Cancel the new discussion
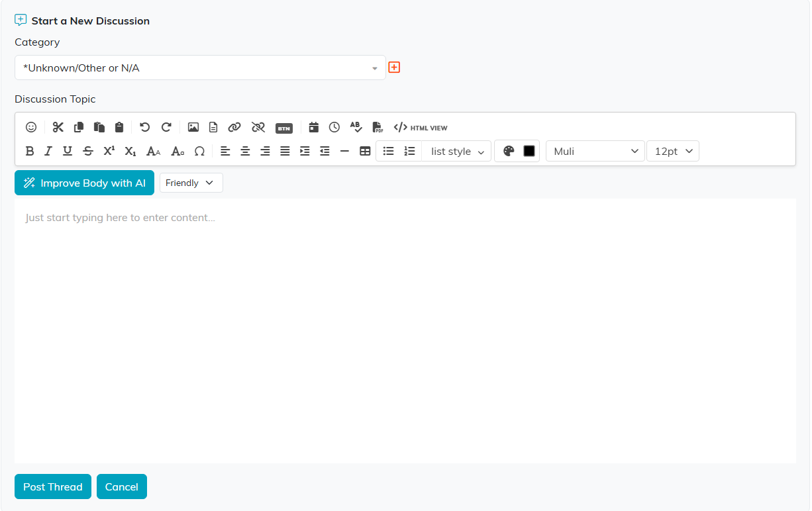 (122, 487)
